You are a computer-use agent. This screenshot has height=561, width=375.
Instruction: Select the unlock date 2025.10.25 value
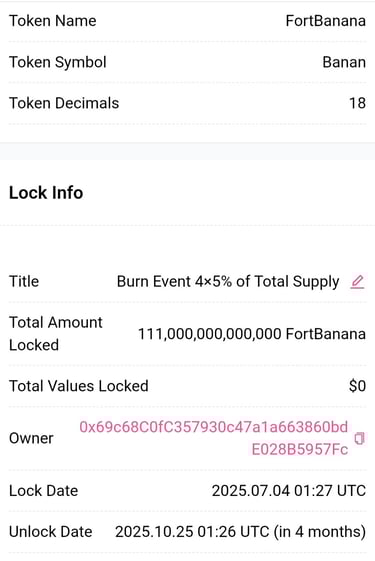tap(240, 532)
